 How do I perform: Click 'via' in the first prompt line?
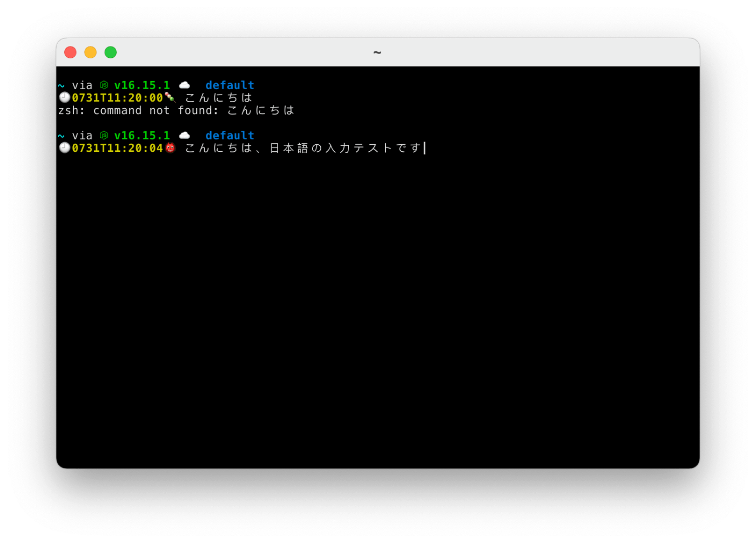point(82,85)
